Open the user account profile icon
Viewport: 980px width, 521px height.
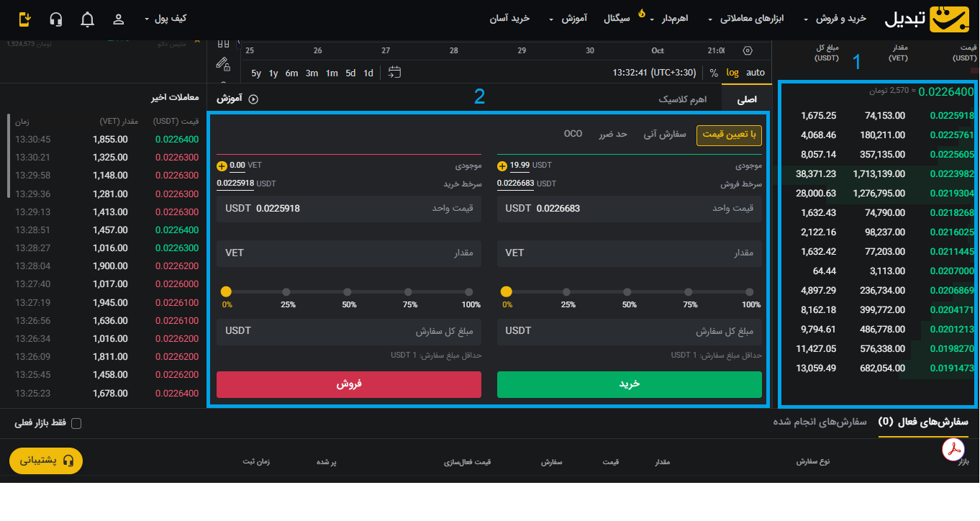pyautogui.click(x=118, y=19)
